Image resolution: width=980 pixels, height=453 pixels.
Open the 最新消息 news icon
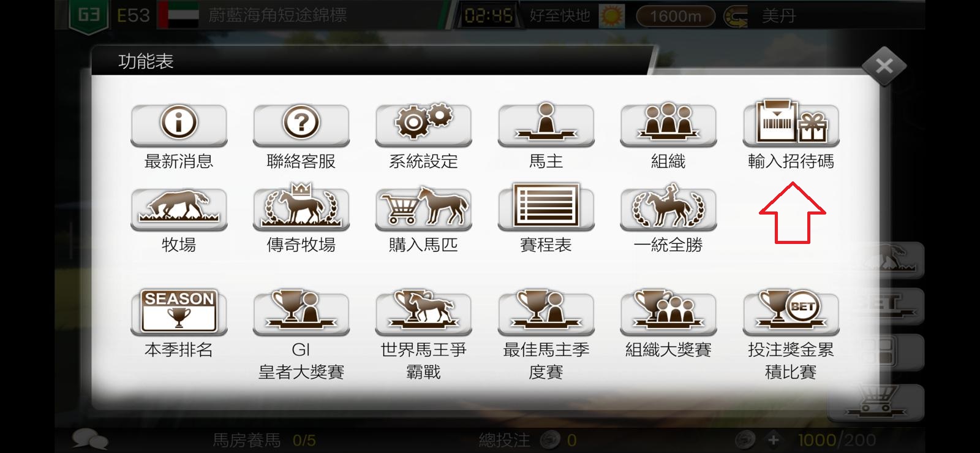[179, 124]
